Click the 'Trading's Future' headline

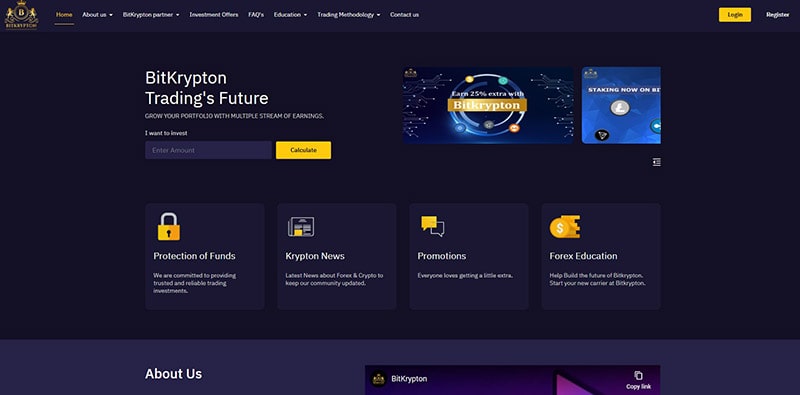click(207, 98)
